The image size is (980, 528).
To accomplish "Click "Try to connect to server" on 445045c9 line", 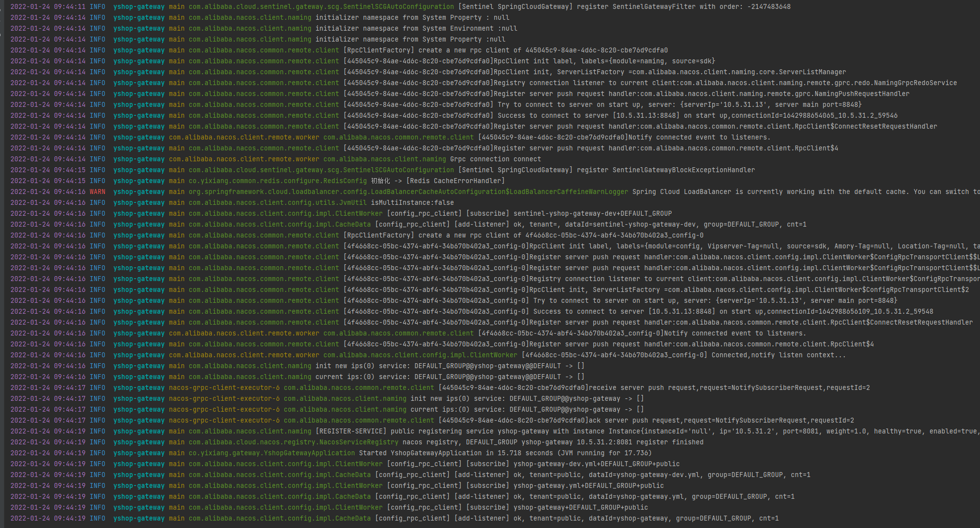I will (x=545, y=104).
